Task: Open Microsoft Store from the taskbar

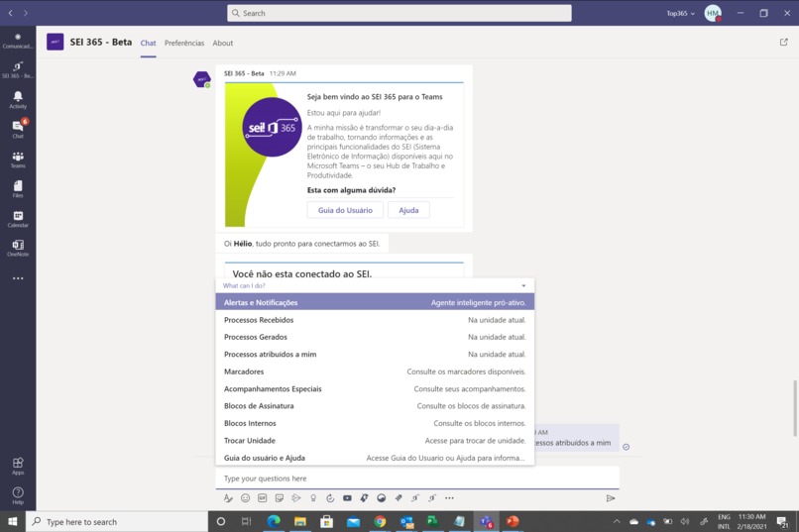Action: [x=326, y=521]
